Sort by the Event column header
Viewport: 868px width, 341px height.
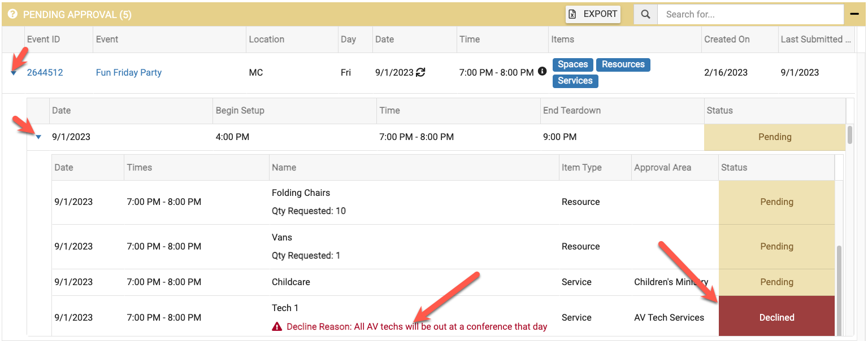(107, 40)
